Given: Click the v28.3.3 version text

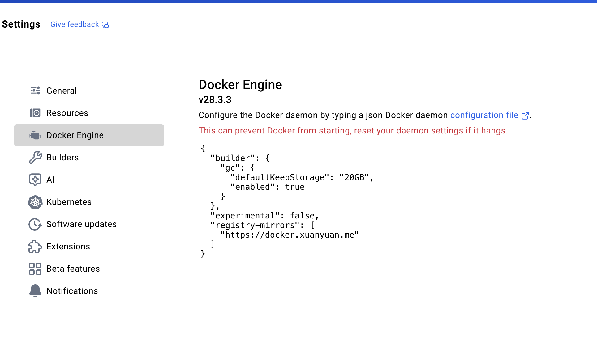Looking at the screenshot, I should (215, 99).
